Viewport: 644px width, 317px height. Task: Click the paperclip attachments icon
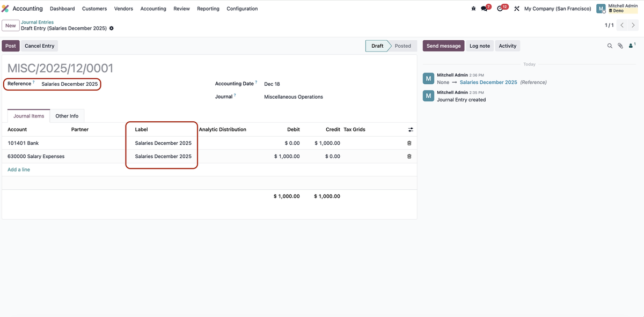coord(620,46)
